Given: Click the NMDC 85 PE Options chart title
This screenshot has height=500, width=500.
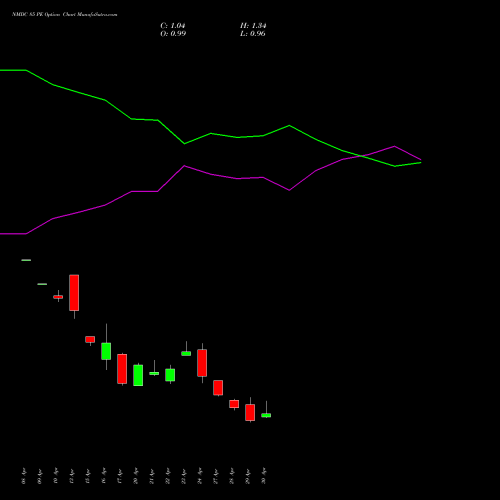Looking at the screenshot, I should [x=65, y=15].
